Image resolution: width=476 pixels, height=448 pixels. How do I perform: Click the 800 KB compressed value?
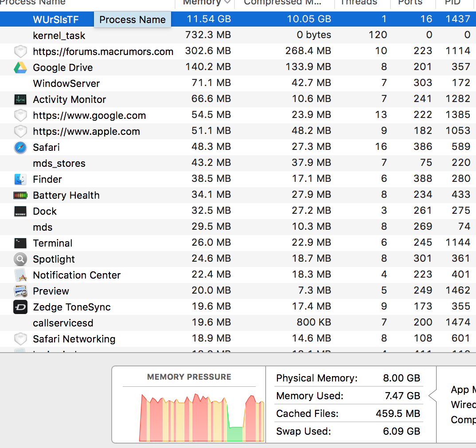point(314,322)
